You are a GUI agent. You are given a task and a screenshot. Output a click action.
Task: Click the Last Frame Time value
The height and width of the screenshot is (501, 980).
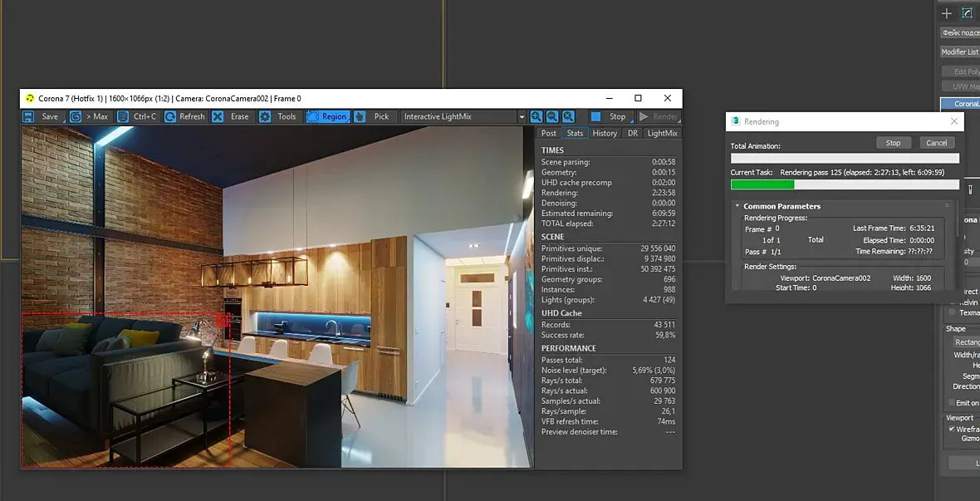922,228
